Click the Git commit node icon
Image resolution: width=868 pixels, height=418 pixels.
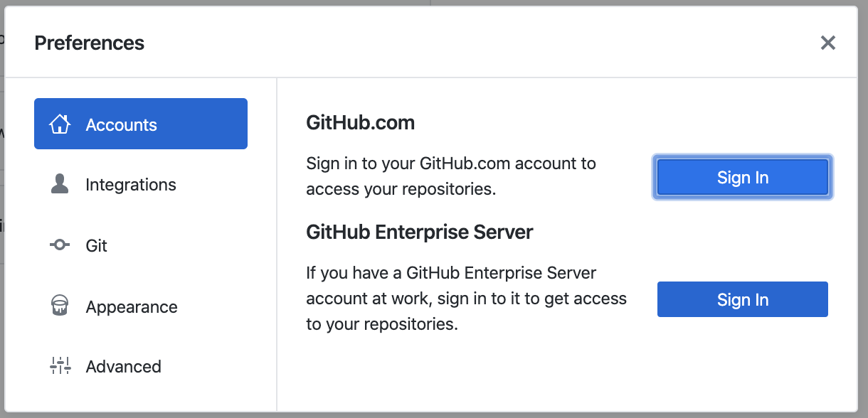point(60,245)
